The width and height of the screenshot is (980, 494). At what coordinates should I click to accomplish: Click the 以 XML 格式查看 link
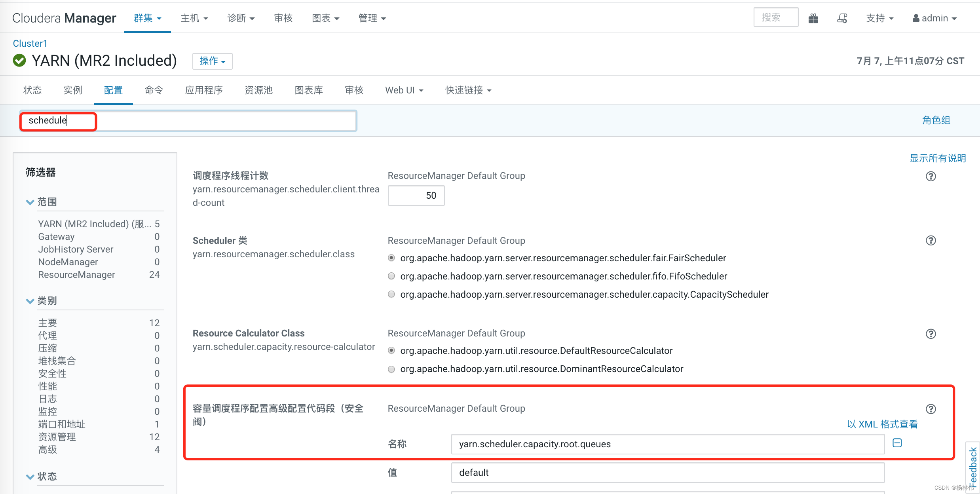[882, 424]
